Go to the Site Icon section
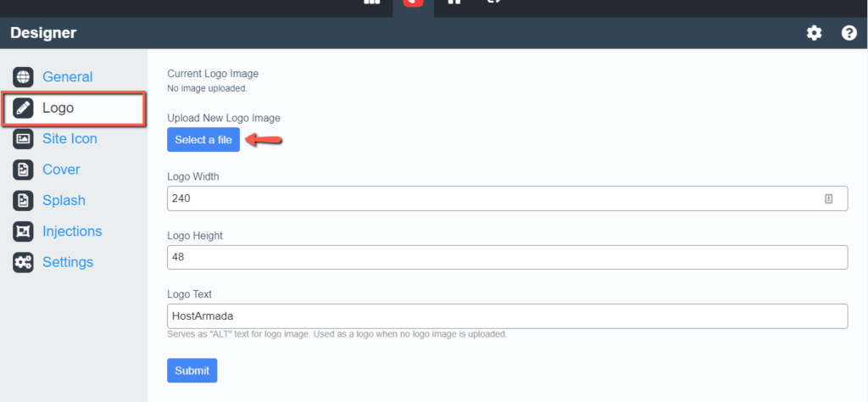Screen dimensions: 868x402 click(x=55, y=138)
